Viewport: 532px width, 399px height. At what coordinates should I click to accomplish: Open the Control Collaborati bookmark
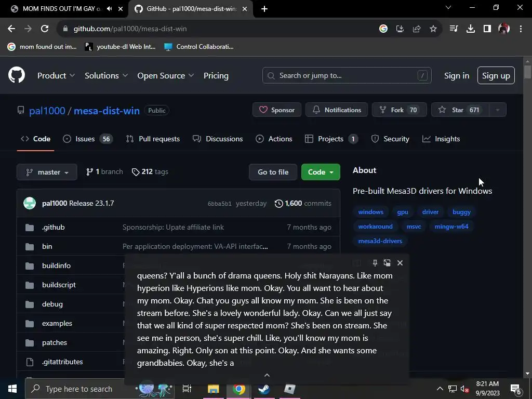pyautogui.click(x=199, y=47)
